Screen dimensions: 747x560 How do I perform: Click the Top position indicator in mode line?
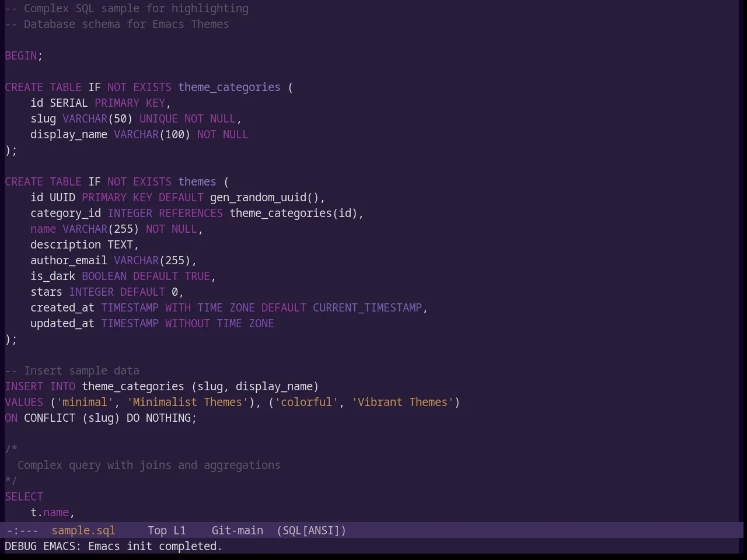point(157,530)
